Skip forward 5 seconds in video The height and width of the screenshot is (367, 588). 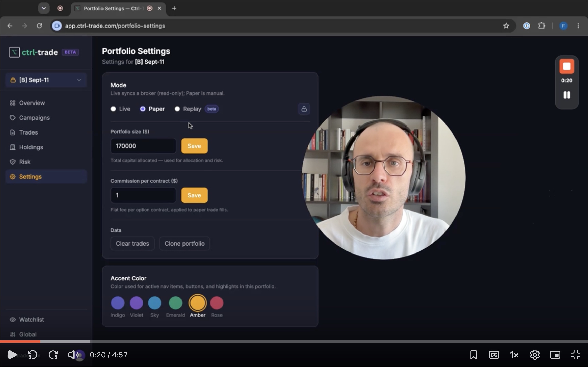pyautogui.click(x=53, y=355)
